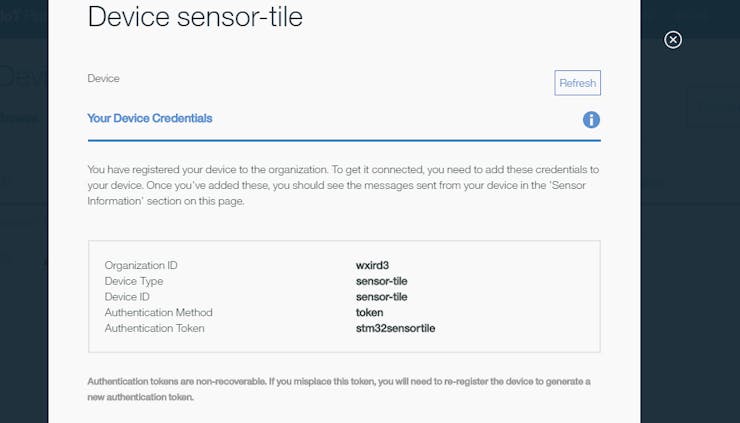Click the Device Type label
Image resolution: width=740 pixels, height=423 pixels.
[x=134, y=281]
